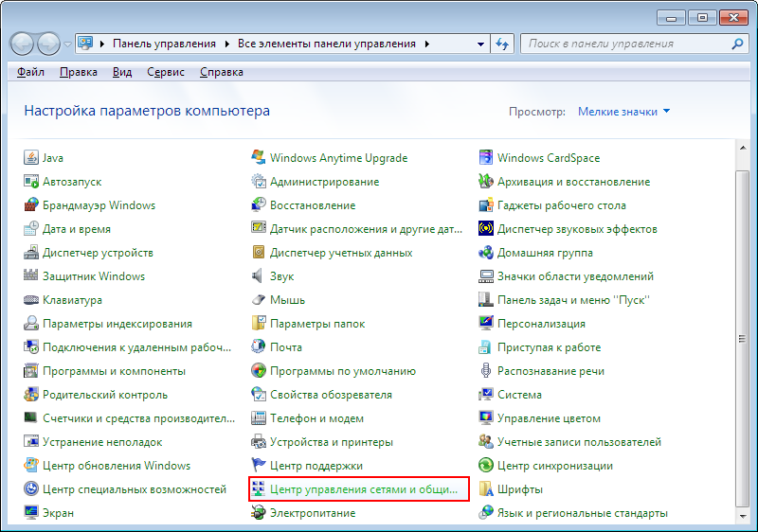Click the Центр обновления Windows icon
The image size is (758, 532).
(x=31, y=466)
